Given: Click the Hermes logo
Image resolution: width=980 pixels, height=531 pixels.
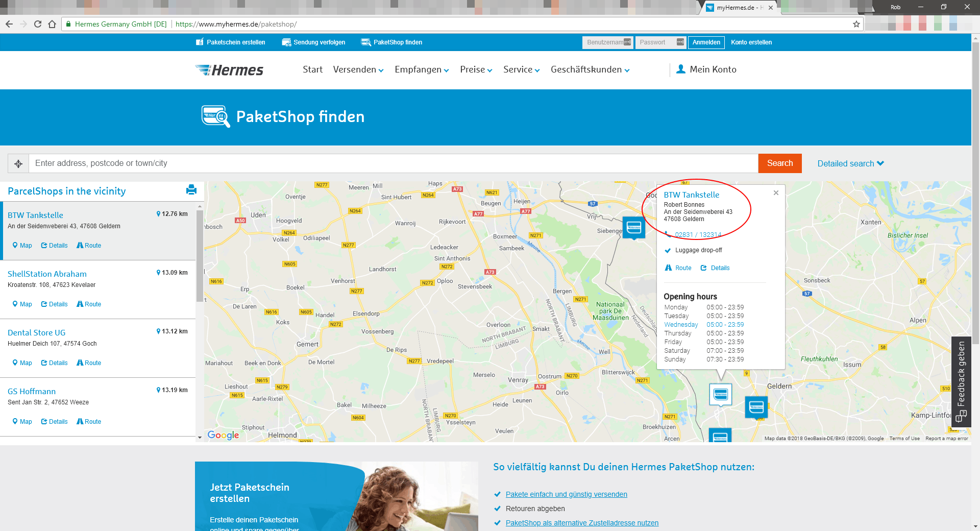Looking at the screenshot, I should (x=229, y=70).
